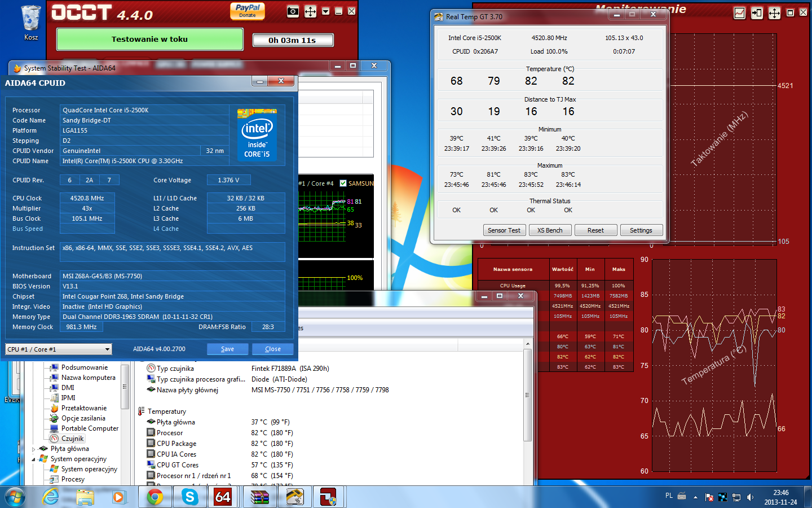
Task: Click the 'Typ czujnika' sensor icon in the list
Action: point(151,369)
